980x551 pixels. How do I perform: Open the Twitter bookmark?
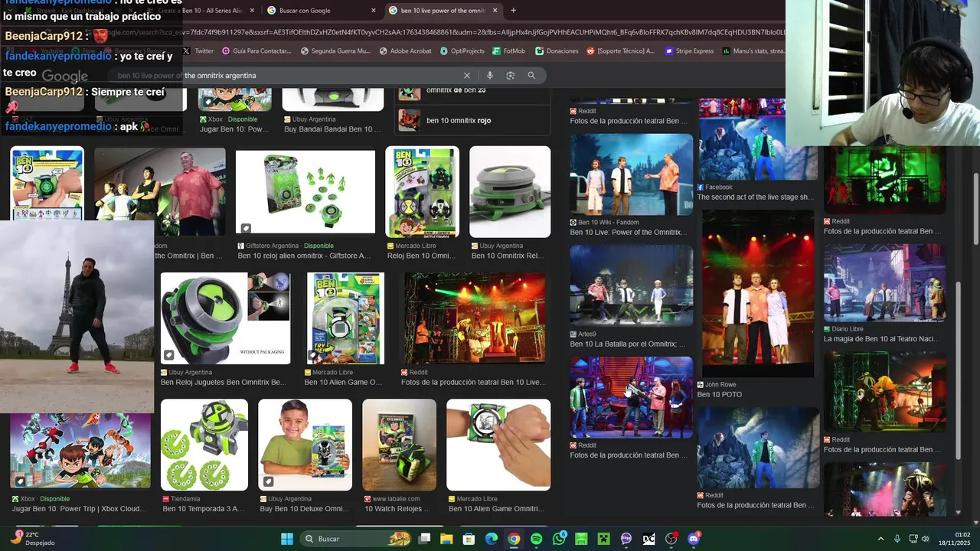coord(198,51)
